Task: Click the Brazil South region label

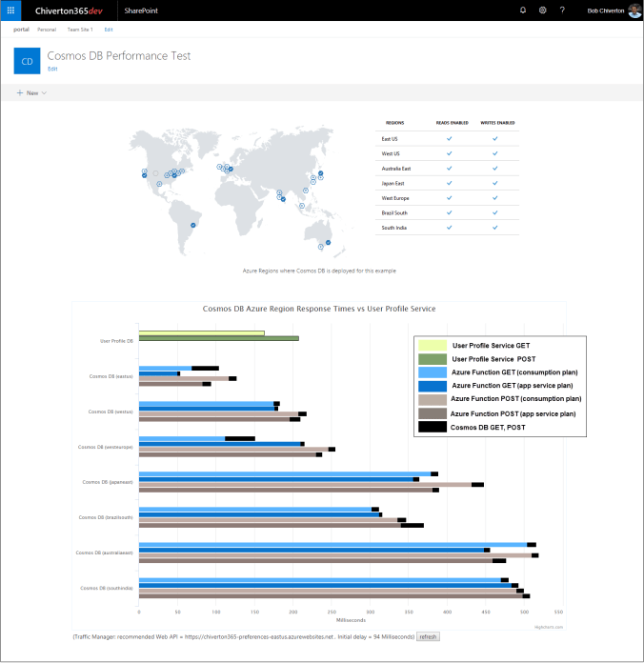Action: (x=394, y=212)
